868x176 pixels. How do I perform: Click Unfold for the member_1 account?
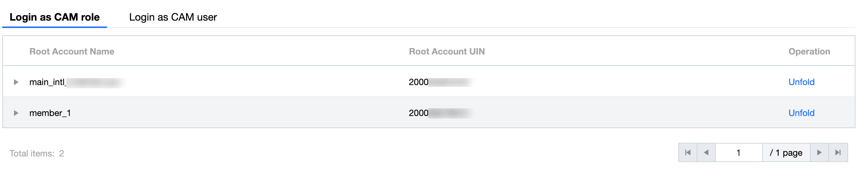pos(801,113)
